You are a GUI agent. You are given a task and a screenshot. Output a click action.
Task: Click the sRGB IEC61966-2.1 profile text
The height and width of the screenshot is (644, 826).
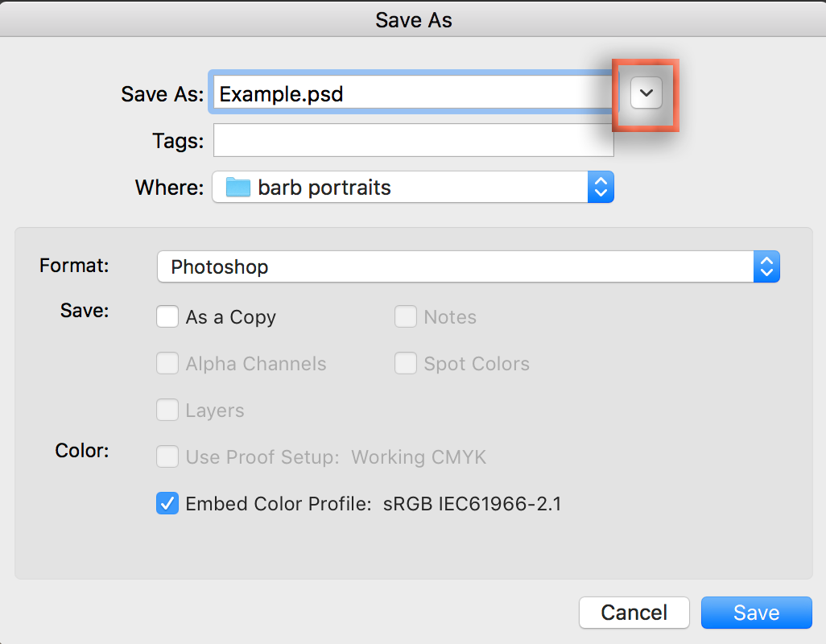[x=472, y=504]
